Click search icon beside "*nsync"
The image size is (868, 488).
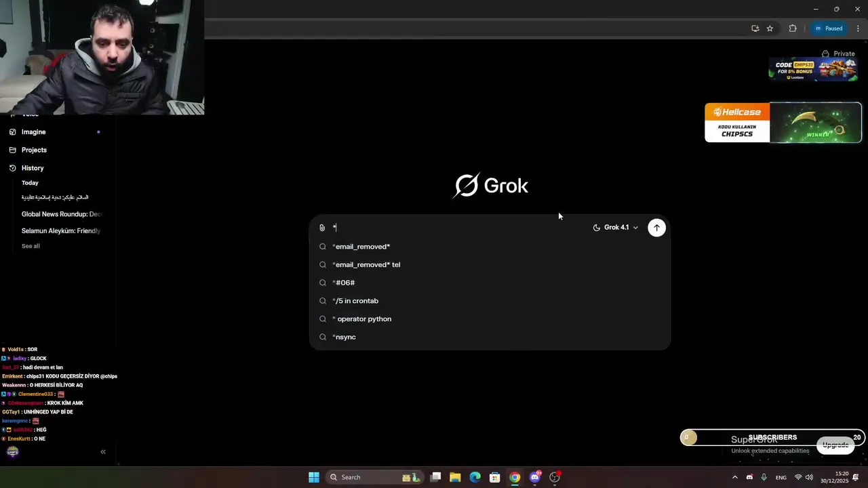[x=323, y=337]
